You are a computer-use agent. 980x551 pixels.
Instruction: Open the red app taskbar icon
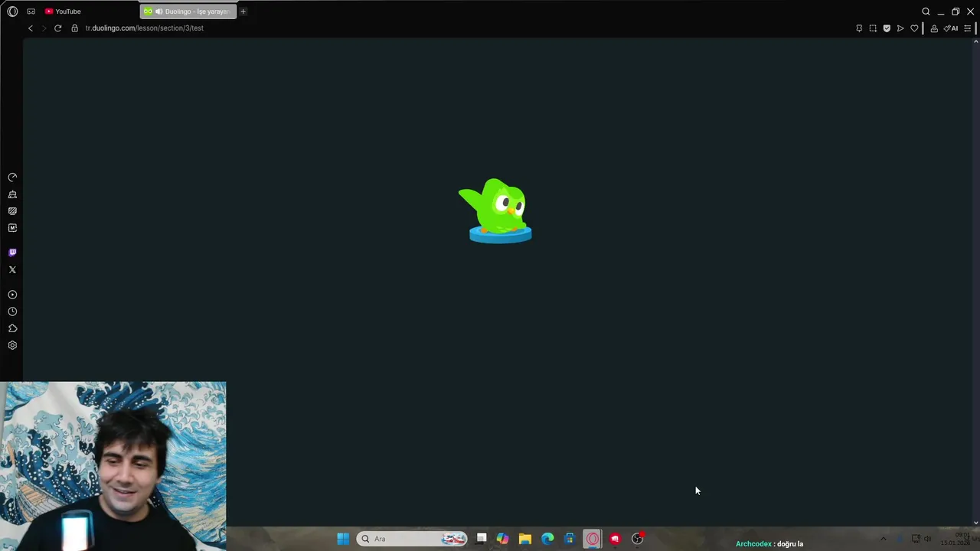click(615, 539)
